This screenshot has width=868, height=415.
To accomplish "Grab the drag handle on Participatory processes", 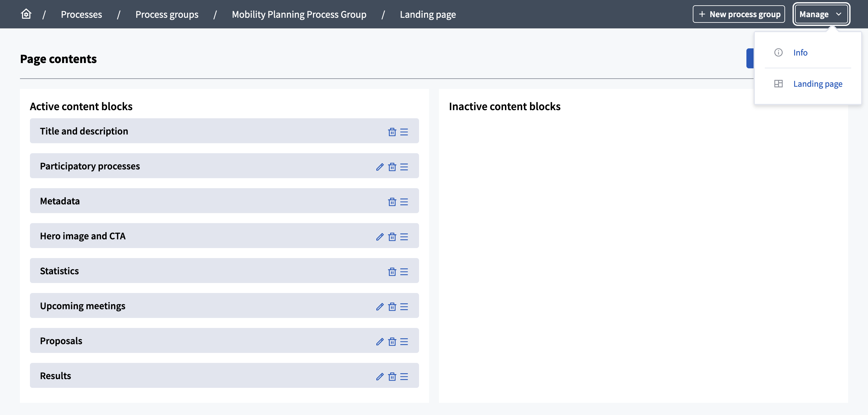I will [x=404, y=167].
